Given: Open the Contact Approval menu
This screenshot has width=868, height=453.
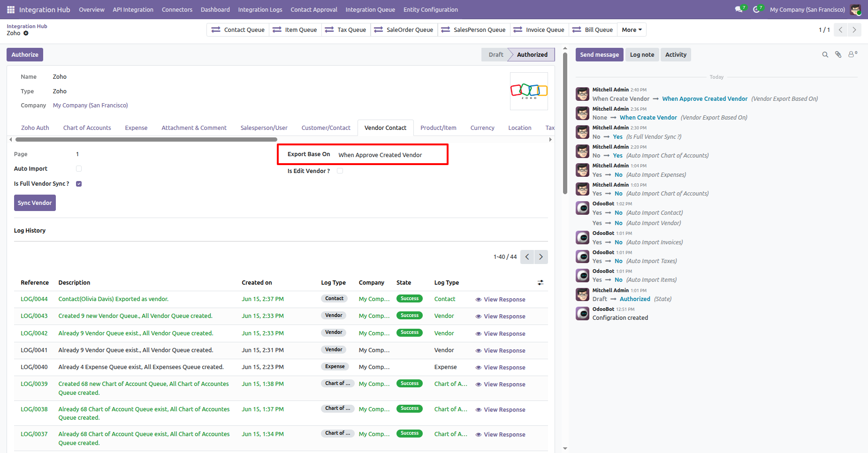Looking at the screenshot, I should pyautogui.click(x=314, y=9).
